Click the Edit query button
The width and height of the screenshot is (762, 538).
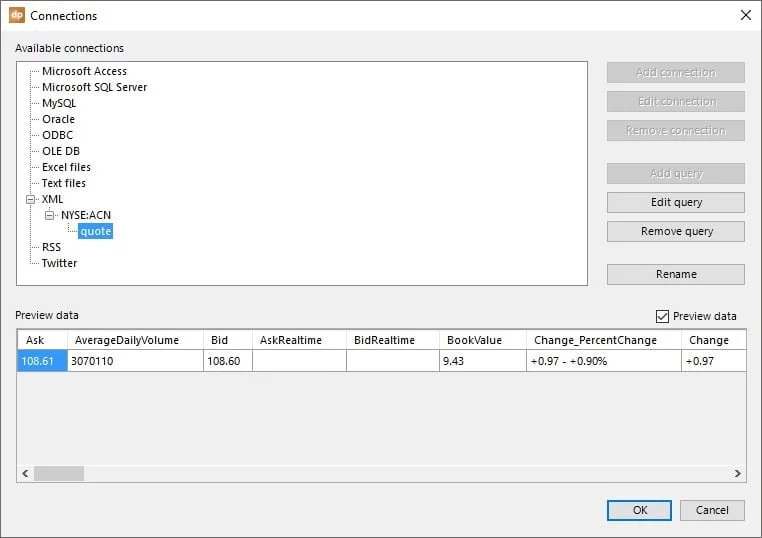pyautogui.click(x=675, y=202)
